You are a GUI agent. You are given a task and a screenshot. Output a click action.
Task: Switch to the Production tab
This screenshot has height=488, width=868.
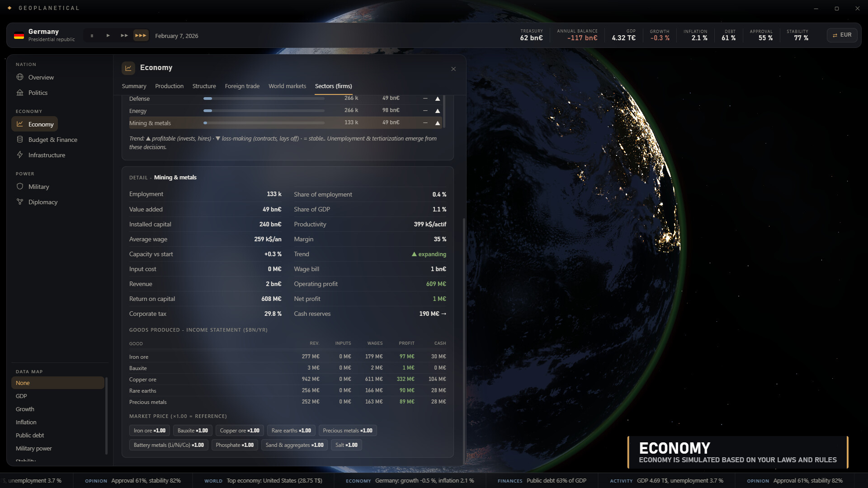(169, 86)
